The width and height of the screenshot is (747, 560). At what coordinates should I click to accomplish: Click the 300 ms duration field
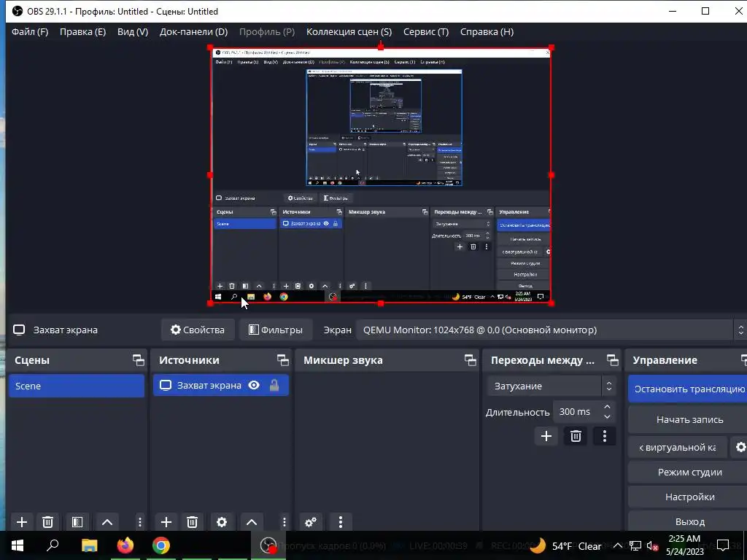[576, 412]
